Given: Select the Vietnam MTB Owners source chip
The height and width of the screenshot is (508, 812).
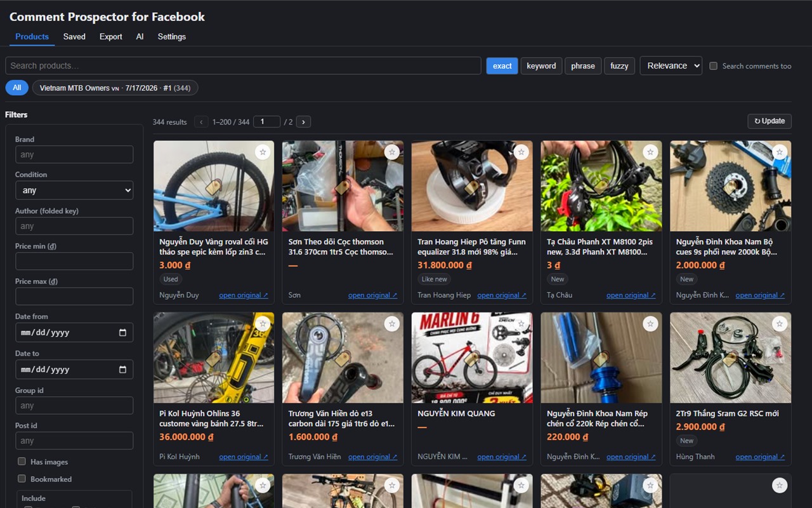Looking at the screenshot, I should 115,88.
